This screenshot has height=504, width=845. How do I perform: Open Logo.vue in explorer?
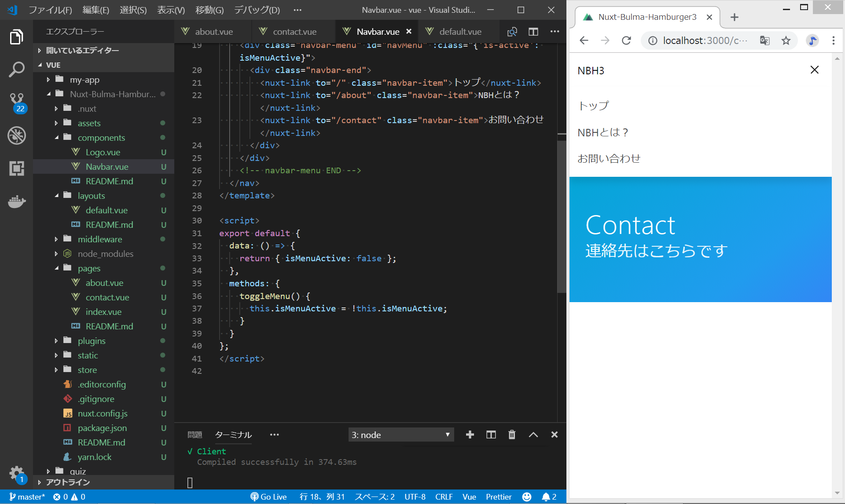click(103, 152)
